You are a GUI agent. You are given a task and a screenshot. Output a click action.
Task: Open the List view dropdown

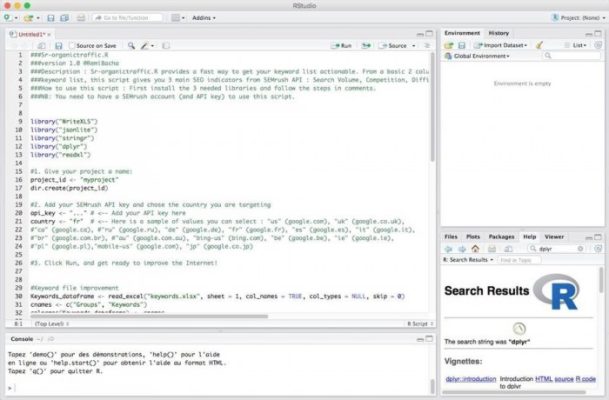tap(576, 45)
